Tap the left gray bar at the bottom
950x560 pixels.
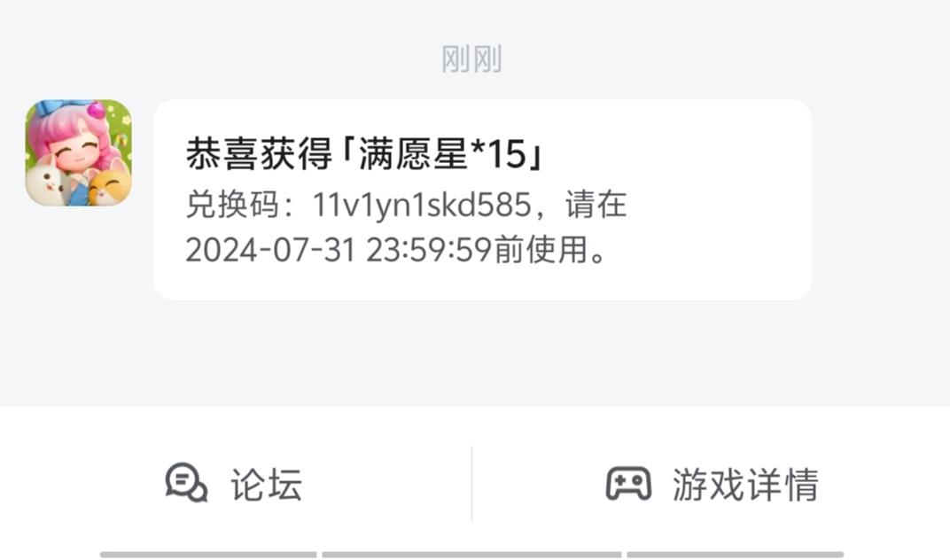click(x=208, y=555)
